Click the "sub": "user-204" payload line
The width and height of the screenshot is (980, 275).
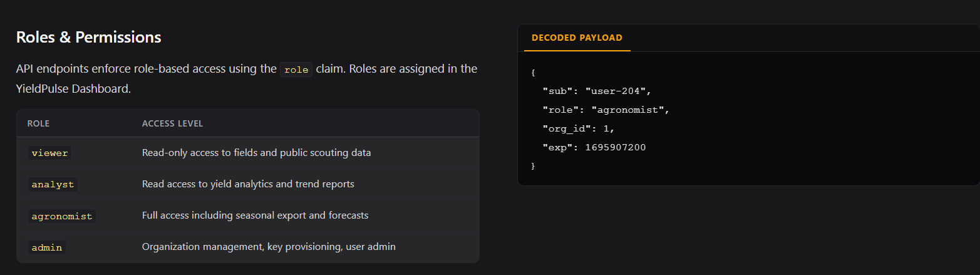coord(597,91)
